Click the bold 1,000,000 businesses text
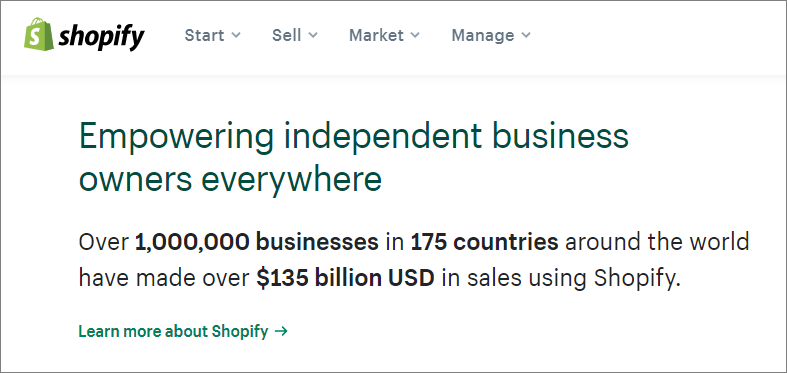This screenshot has height=373, width=787. click(x=256, y=242)
